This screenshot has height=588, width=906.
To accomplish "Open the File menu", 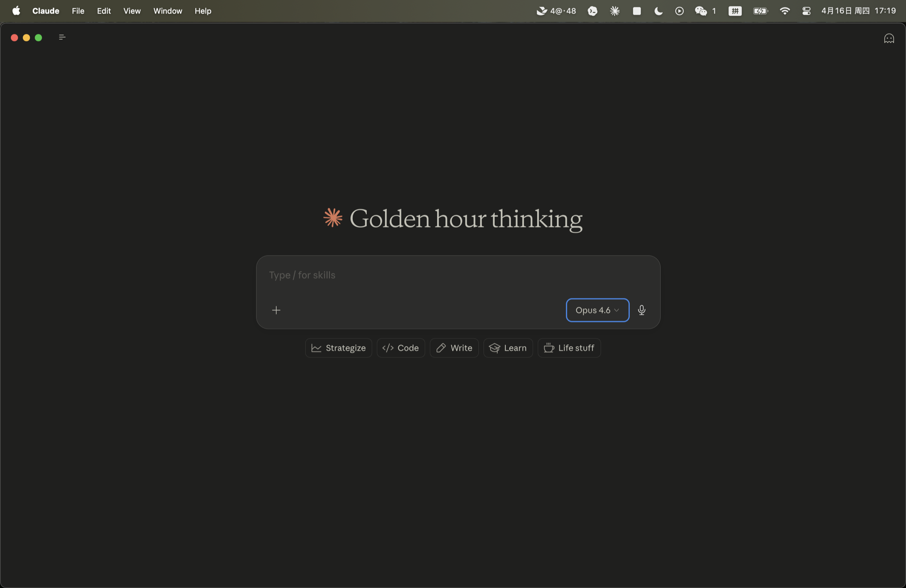I will tap(78, 11).
